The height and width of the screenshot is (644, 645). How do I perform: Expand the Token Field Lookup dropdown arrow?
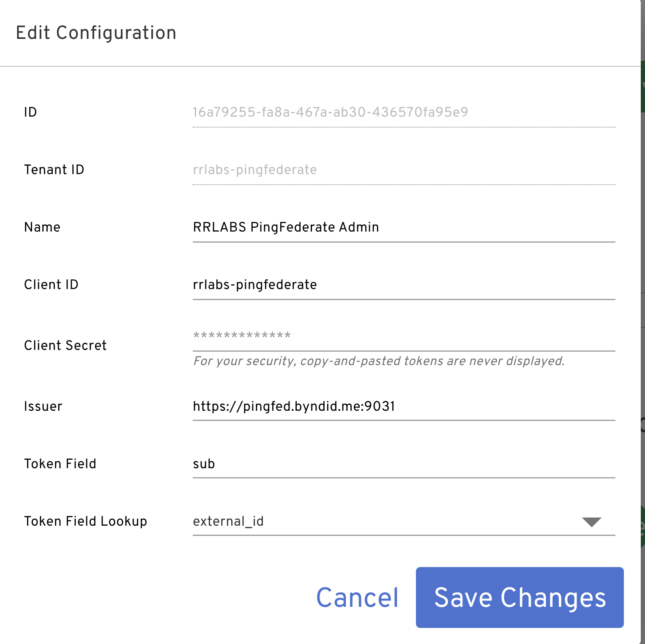pyautogui.click(x=591, y=522)
